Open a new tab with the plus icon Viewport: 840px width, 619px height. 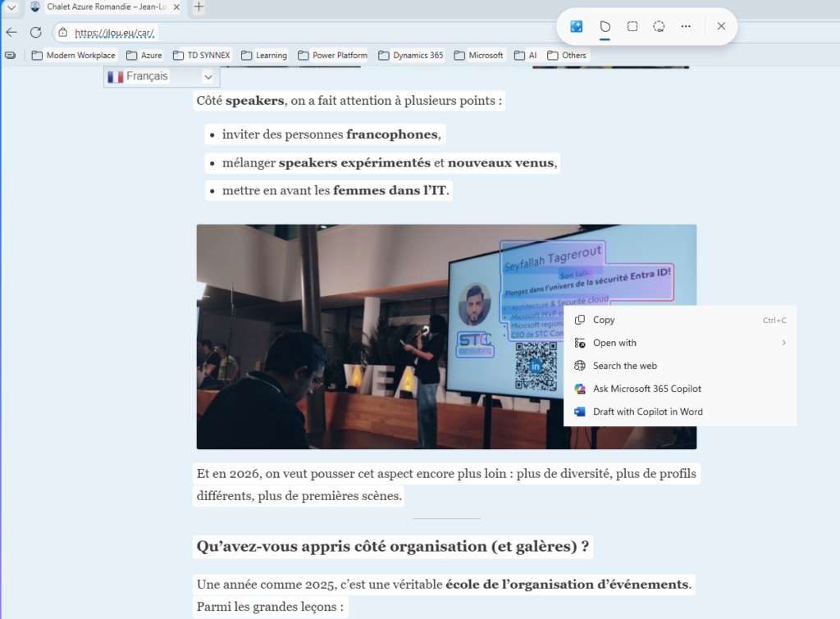click(199, 7)
